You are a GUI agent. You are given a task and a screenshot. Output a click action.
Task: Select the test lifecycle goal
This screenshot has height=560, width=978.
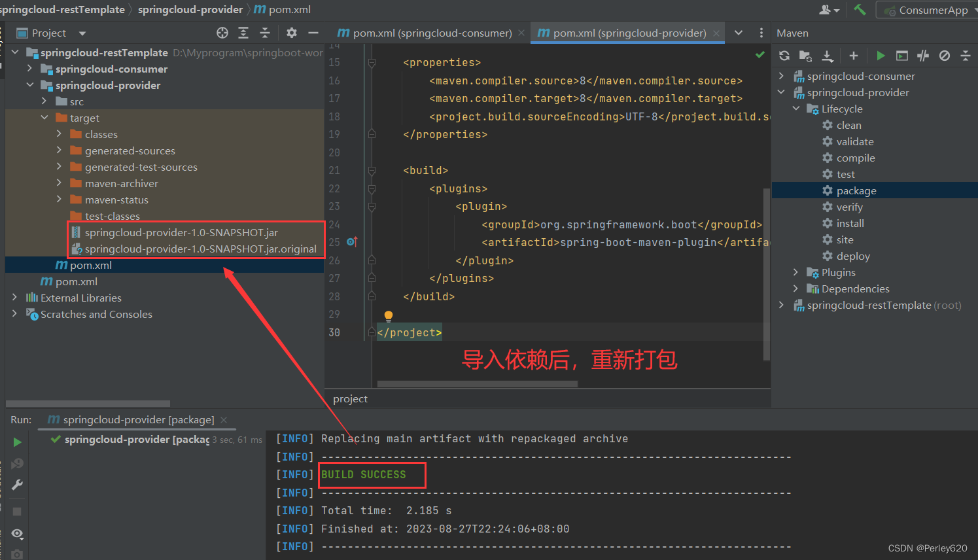coord(846,174)
